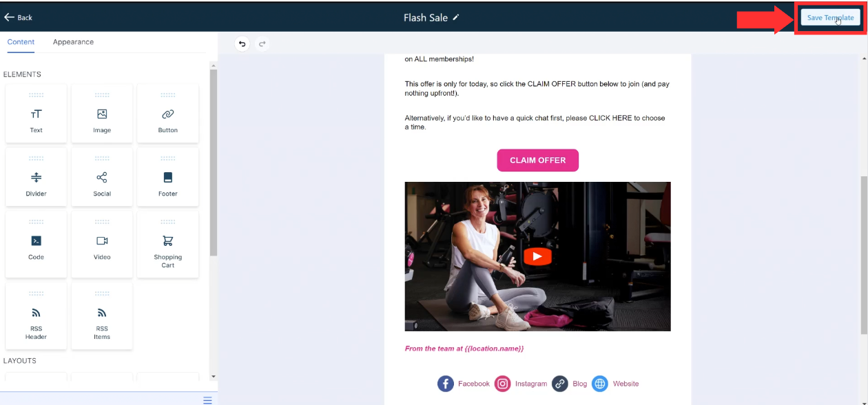Undo the last change
Screen dimensions: 868x405
tap(242, 44)
